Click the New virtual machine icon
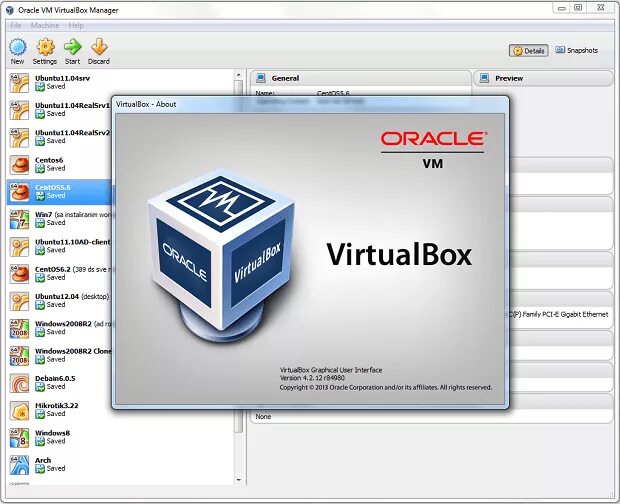The image size is (620, 504). (x=18, y=47)
